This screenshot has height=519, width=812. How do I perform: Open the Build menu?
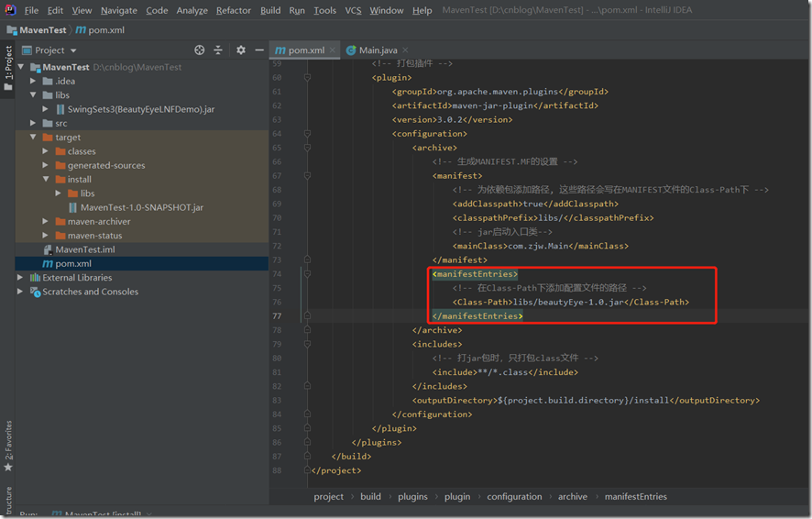[x=270, y=10]
